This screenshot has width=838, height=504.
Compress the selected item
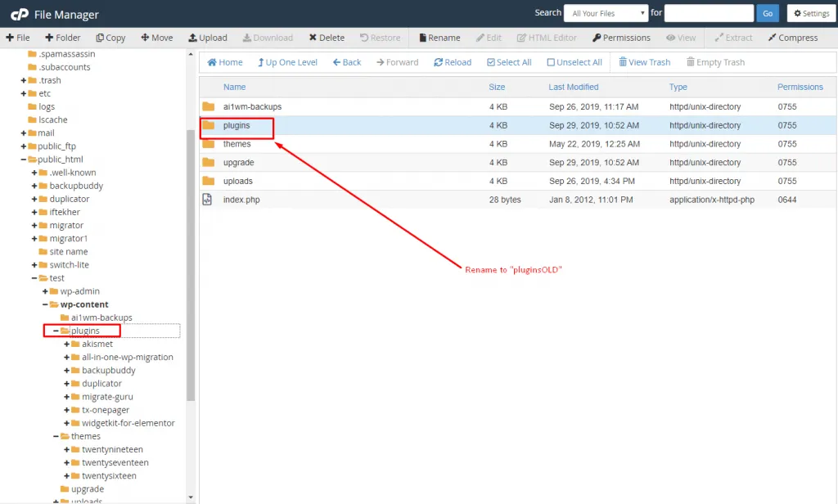click(x=792, y=38)
